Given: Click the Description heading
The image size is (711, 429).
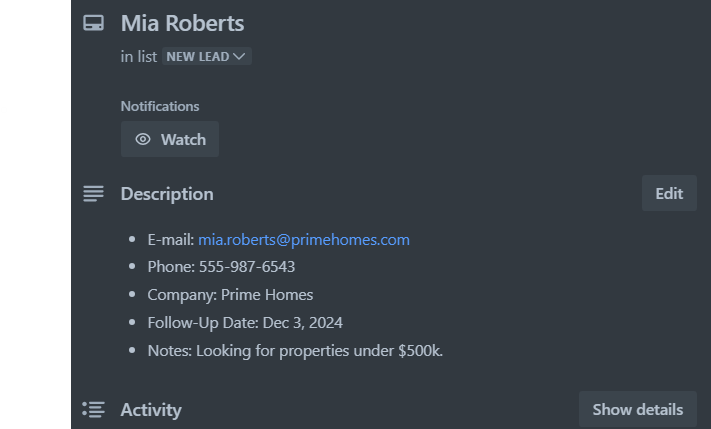Looking at the screenshot, I should click(x=167, y=194).
